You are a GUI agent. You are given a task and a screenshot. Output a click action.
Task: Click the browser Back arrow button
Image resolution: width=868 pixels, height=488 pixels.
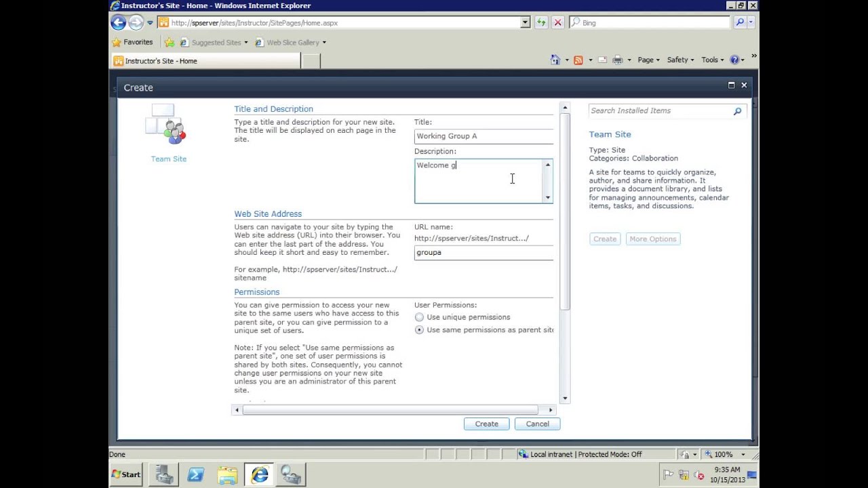[118, 22]
